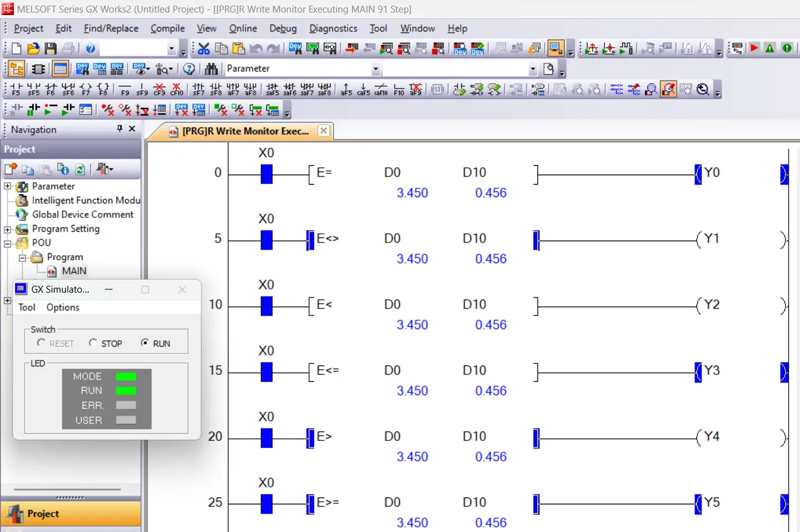Click the blue Help question mark icon
This screenshot has height=532, width=800.
point(90,48)
